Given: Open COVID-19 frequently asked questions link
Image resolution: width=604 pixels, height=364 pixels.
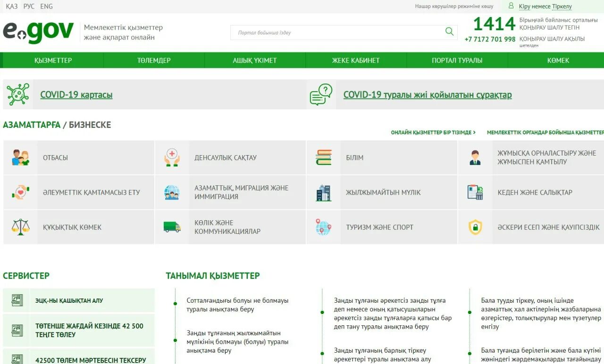Looking at the screenshot, I should (428, 95).
